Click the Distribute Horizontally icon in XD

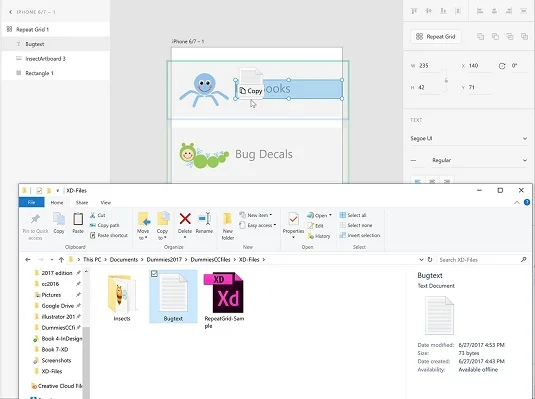click(x=523, y=11)
